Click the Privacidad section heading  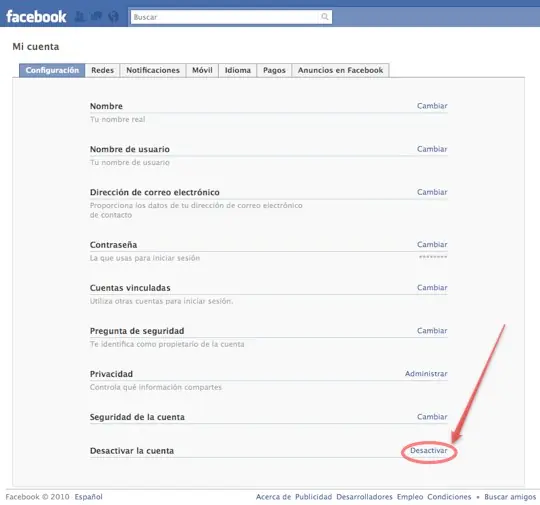point(111,374)
